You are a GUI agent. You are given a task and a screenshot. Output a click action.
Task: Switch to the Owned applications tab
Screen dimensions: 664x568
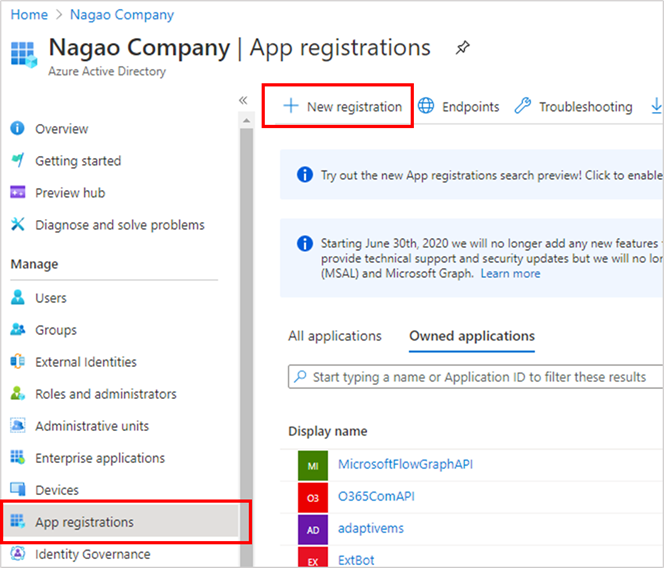[472, 336]
